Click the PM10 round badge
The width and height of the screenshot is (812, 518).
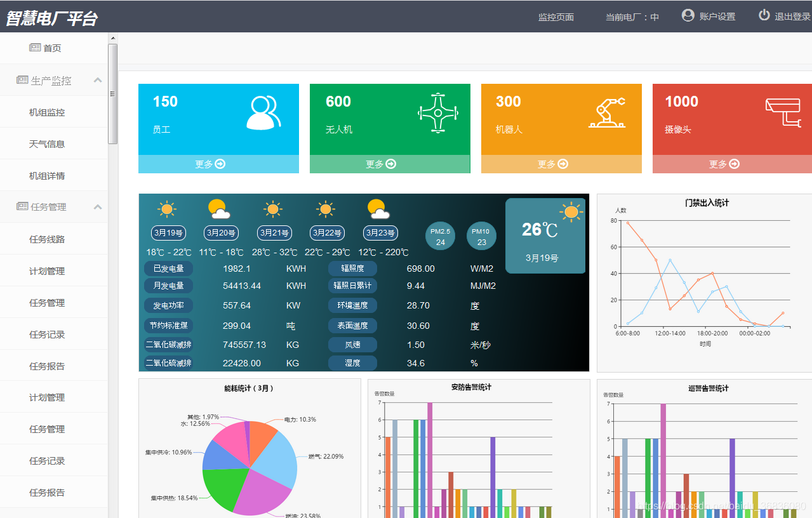481,236
